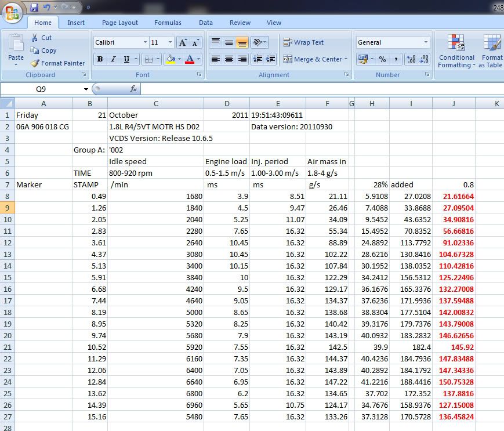The width and height of the screenshot is (504, 431).
Task: Open Format as Table gallery
Action: click(492, 52)
